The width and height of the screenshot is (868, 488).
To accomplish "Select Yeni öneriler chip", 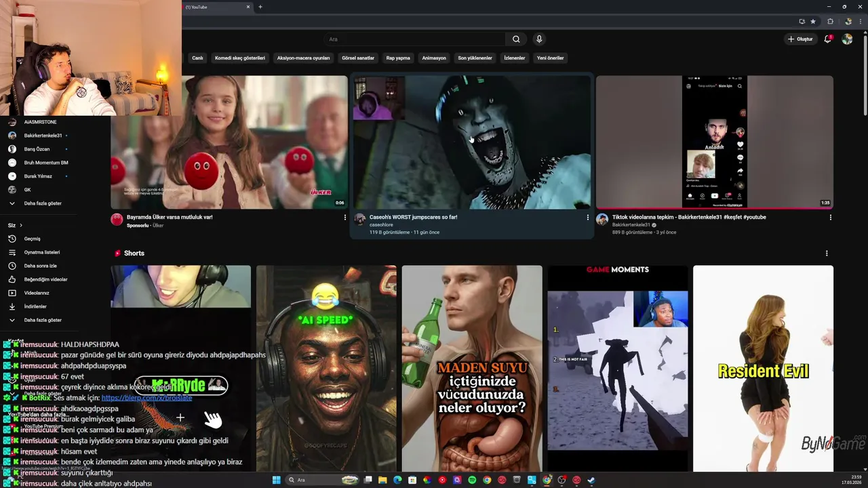I will [x=550, y=58].
